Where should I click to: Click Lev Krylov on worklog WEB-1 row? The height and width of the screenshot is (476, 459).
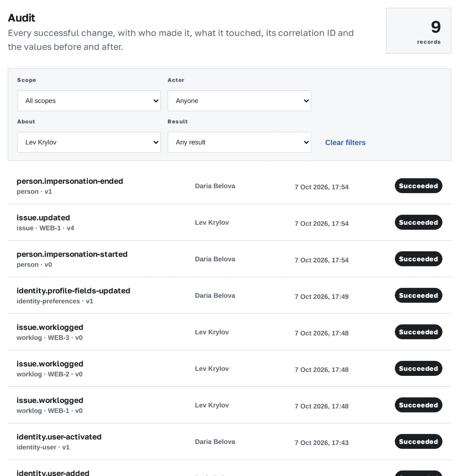coord(212,405)
